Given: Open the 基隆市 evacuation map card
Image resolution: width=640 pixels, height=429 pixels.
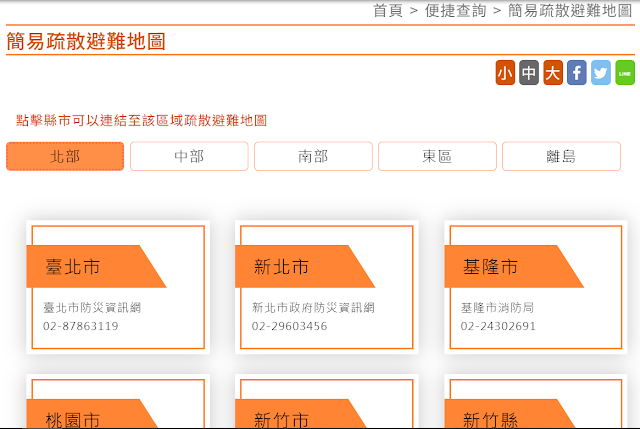Looking at the screenshot, I should [536, 287].
